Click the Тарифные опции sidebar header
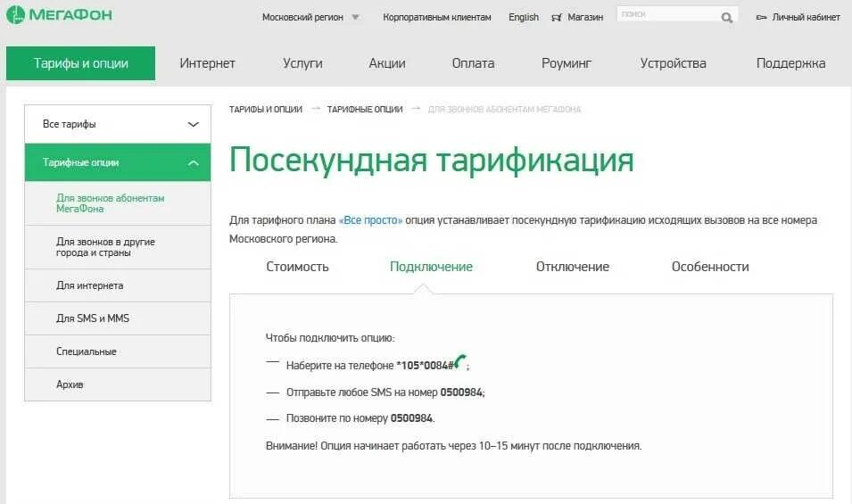This screenshot has width=852, height=504. click(x=118, y=162)
